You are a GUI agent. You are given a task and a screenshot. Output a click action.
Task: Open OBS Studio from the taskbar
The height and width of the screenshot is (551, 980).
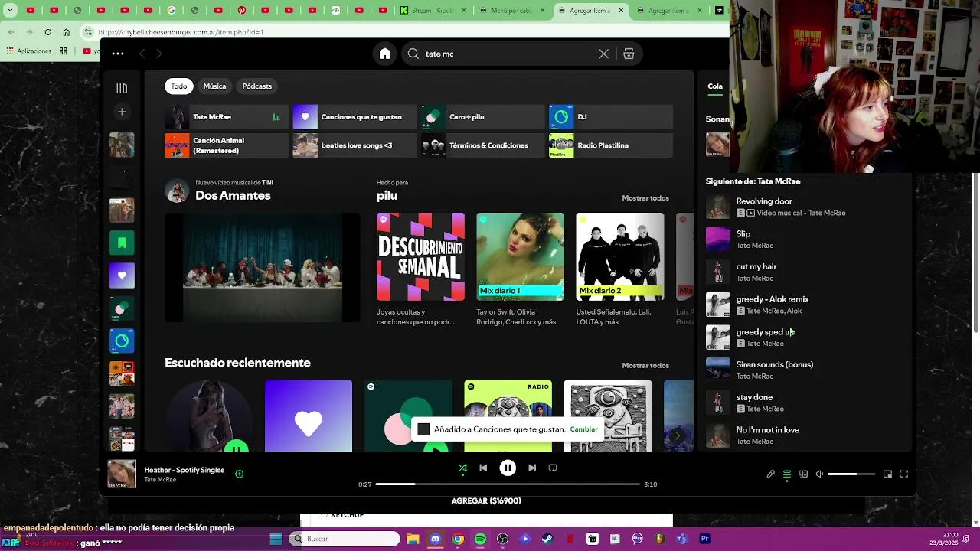[x=502, y=539]
